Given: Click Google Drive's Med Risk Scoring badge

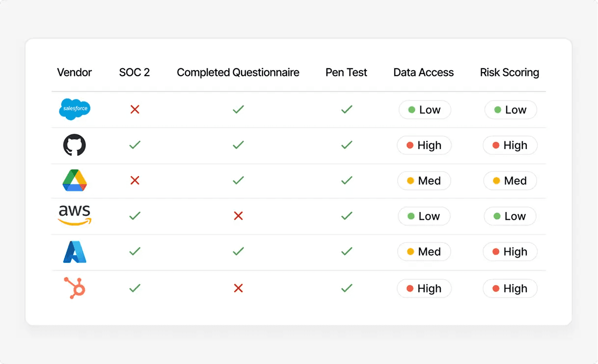Looking at the screenshot, I should [x=510, y=181].
